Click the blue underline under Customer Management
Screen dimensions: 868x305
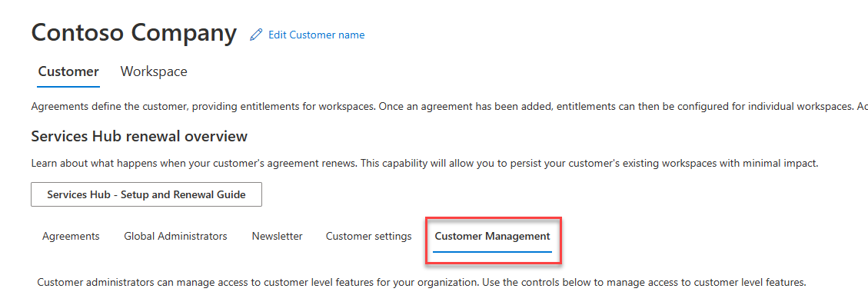[x=493, y=251]
